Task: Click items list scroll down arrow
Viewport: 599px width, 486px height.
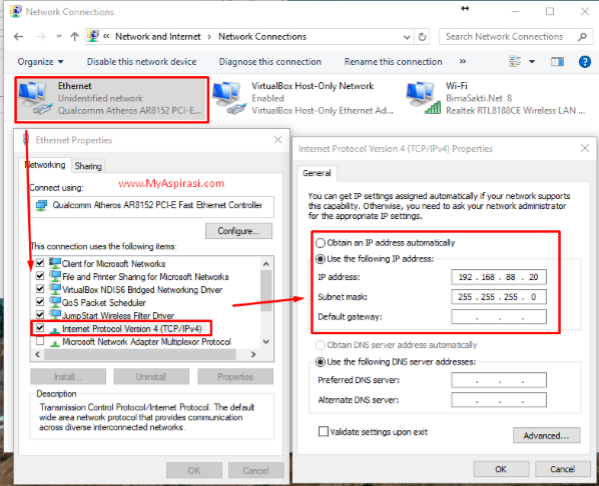Action: 266,342
